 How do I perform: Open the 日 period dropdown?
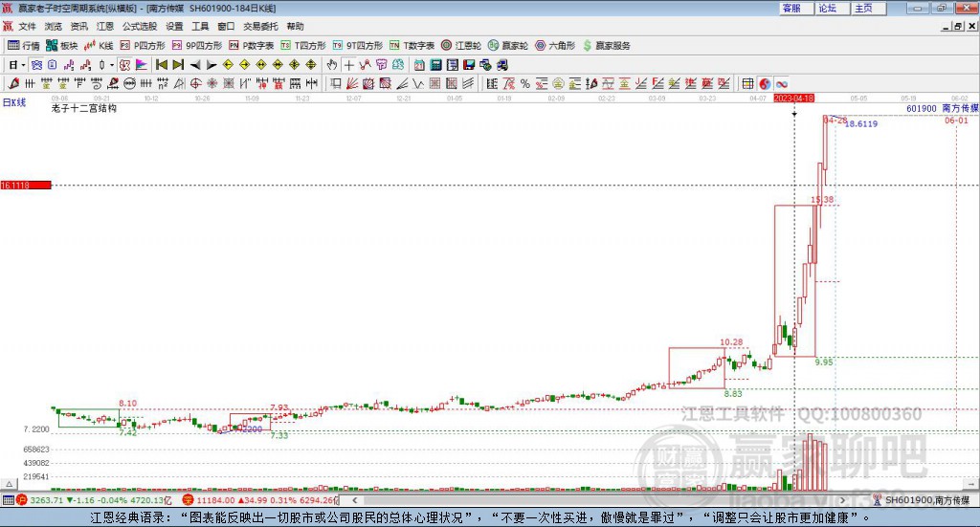pyautogui.click(x=16, y=65)
